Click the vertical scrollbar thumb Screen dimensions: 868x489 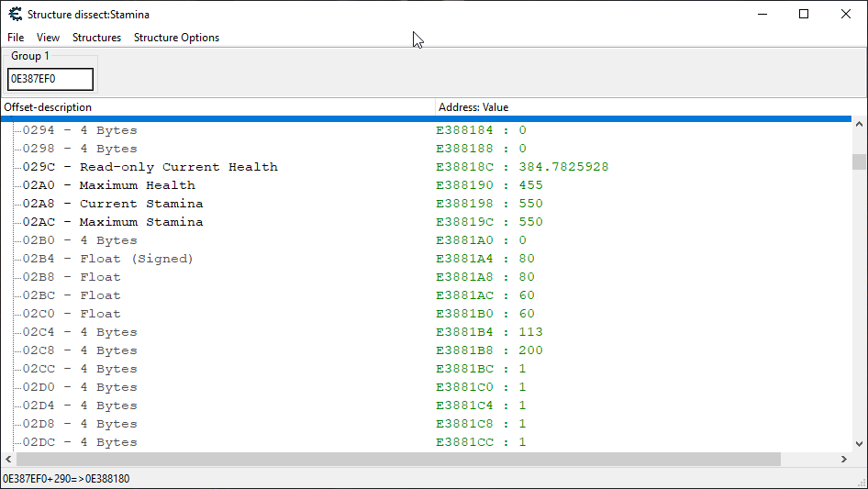coord(859,162)
